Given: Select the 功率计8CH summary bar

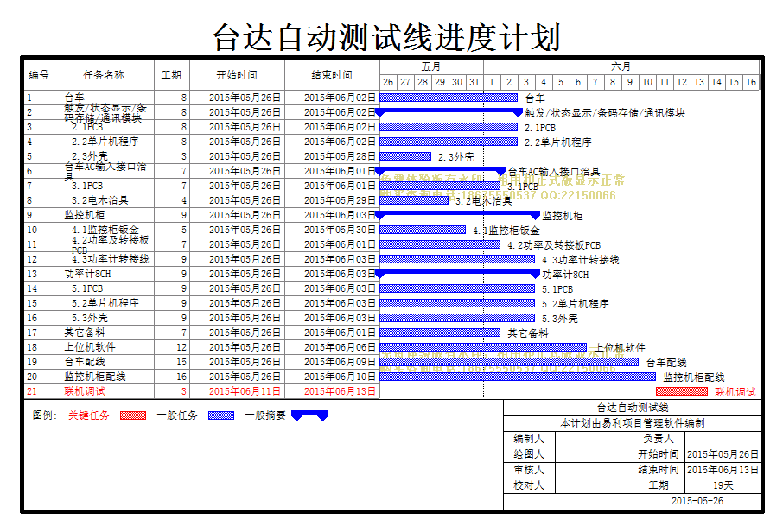Looking at the screenshot, I should coord(457,274).
